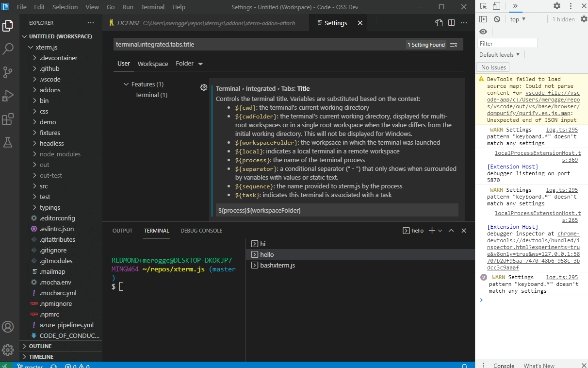Screen dimensions: 588x368
Task: Open the Selection menu
Action: pyautogui.click(x=65, y=7)
